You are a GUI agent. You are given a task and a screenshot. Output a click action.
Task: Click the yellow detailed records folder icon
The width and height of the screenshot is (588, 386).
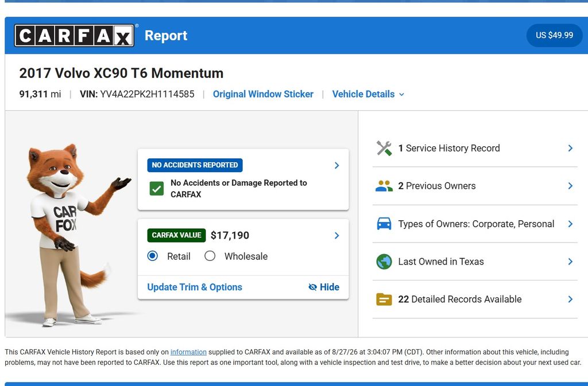coord(384,299)
